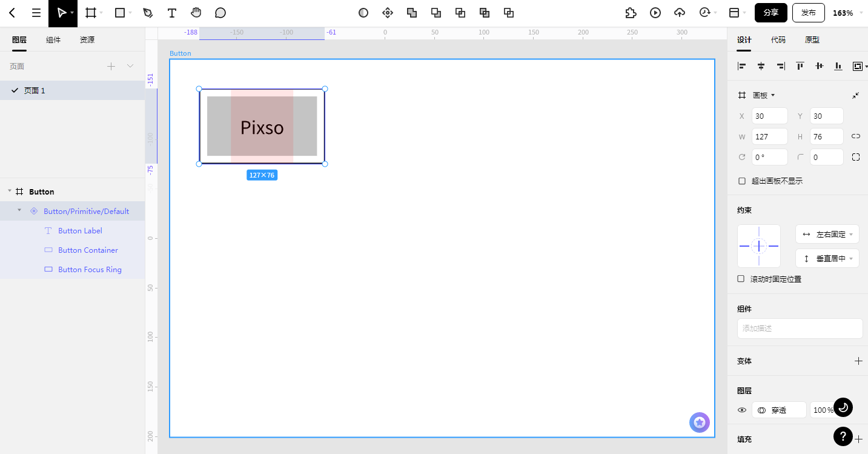Click the flatten shapes icon
The height and width of the screenshot is (454, 868).
coord(509,13)
